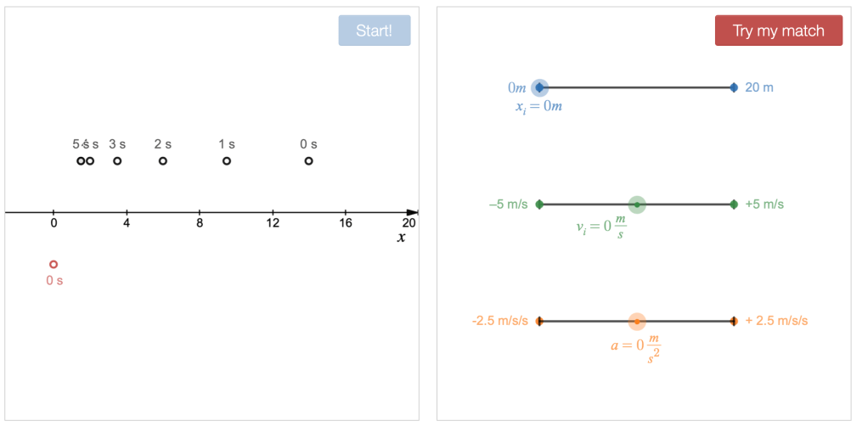Click the -2.5 m/s/s left endpoint marker
This screenshot has height=432, width=868.
(539, 322)
